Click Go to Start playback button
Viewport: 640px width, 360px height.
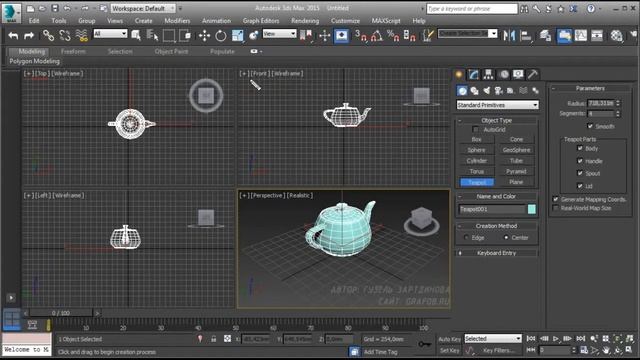531,338
